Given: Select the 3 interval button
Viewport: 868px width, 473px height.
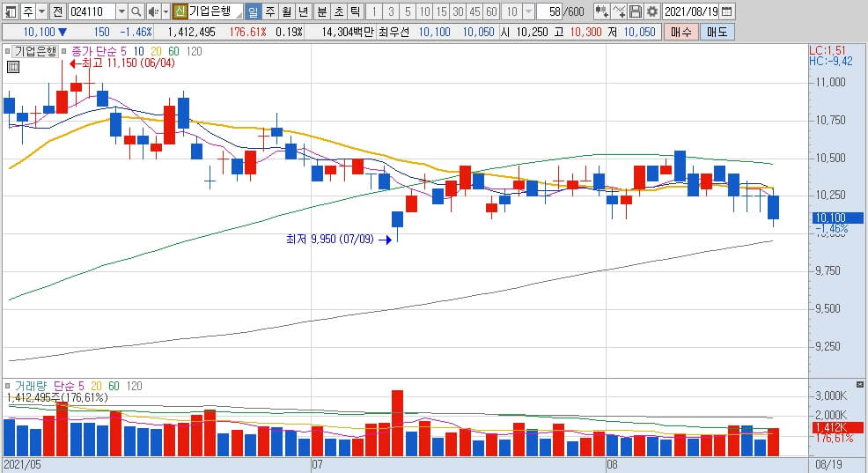Looking at the screenshot, I should pos(391,11).
